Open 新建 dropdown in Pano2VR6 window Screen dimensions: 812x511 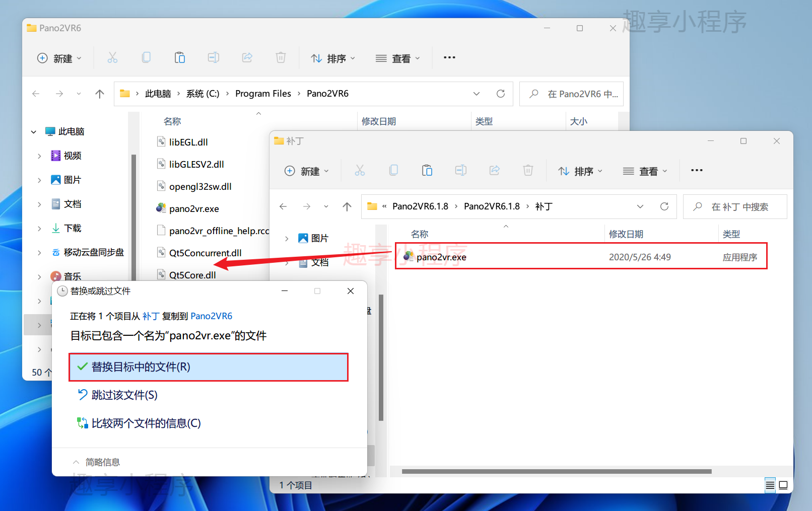(59, 58)
